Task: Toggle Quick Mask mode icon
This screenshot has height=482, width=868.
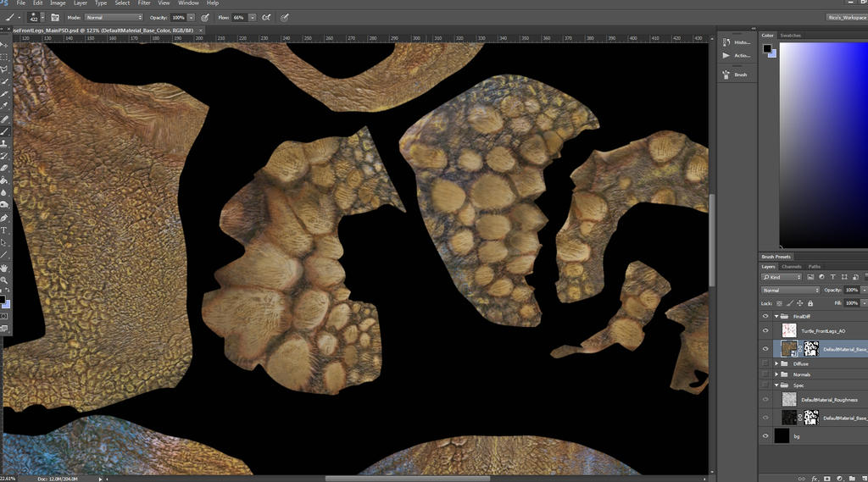Action: (x=4, y=316)
